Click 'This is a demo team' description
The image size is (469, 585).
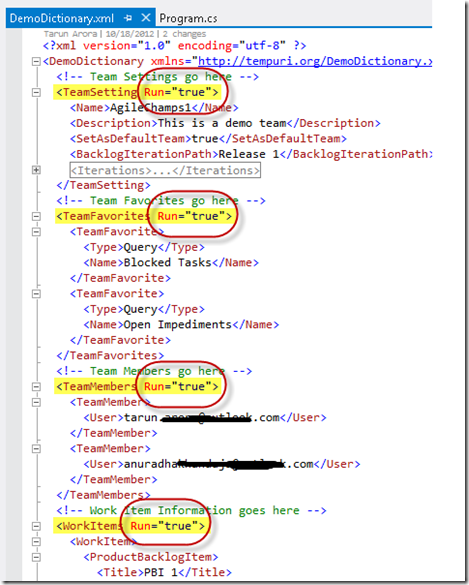pyautogui.click(x=222, y=123)
